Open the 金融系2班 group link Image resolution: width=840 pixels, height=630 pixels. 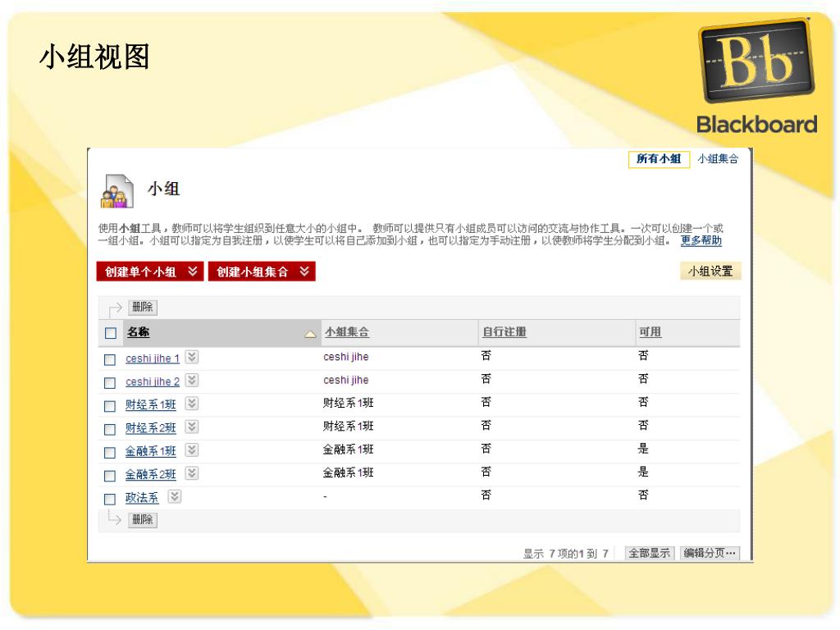(x=151, y=475)
